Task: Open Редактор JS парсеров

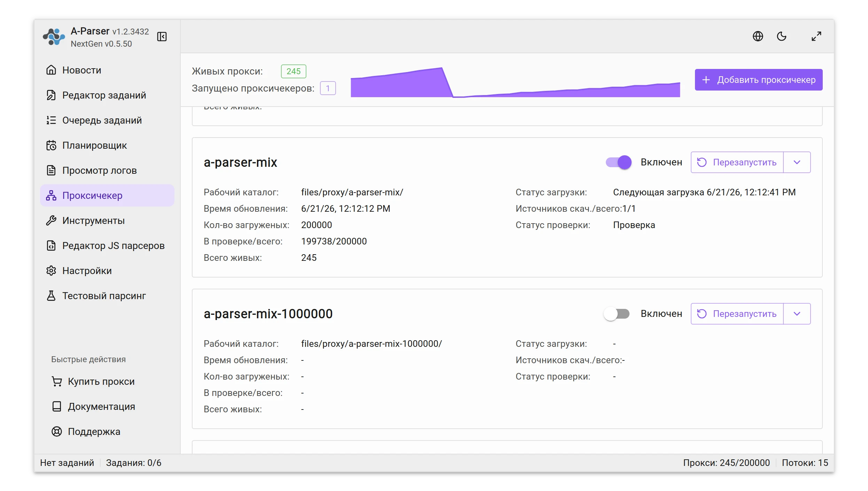Action: tap(107, 245)
